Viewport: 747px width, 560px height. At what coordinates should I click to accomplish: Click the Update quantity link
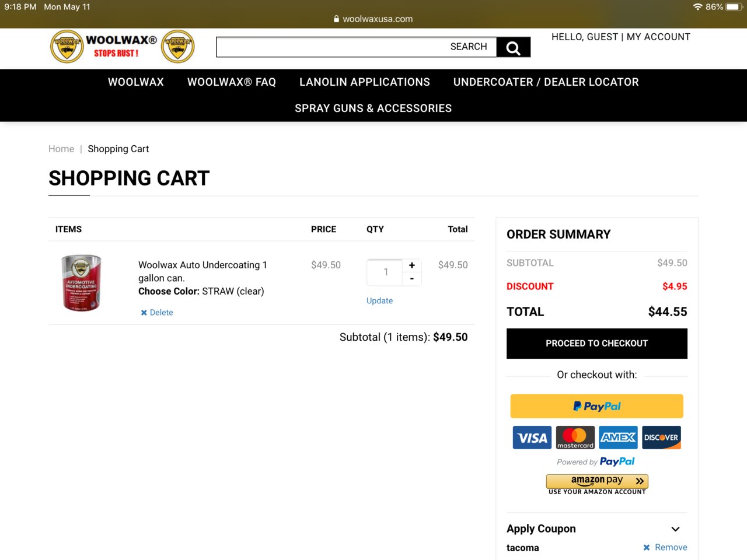tap(379, 301)
